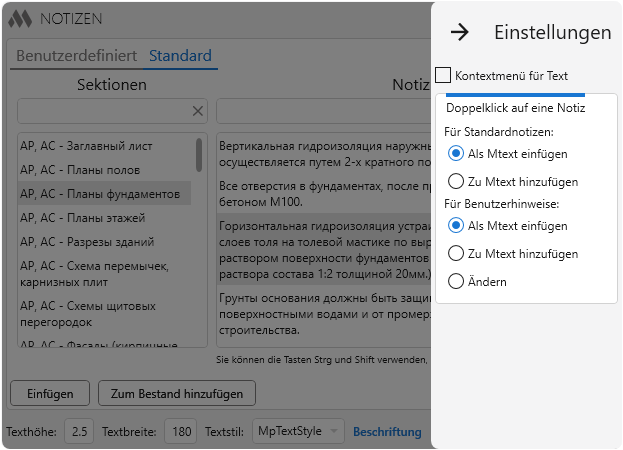The width and height of the screenshot is (623, 450).
Task: Switch to the Standard tab
Action: [180, 56]
